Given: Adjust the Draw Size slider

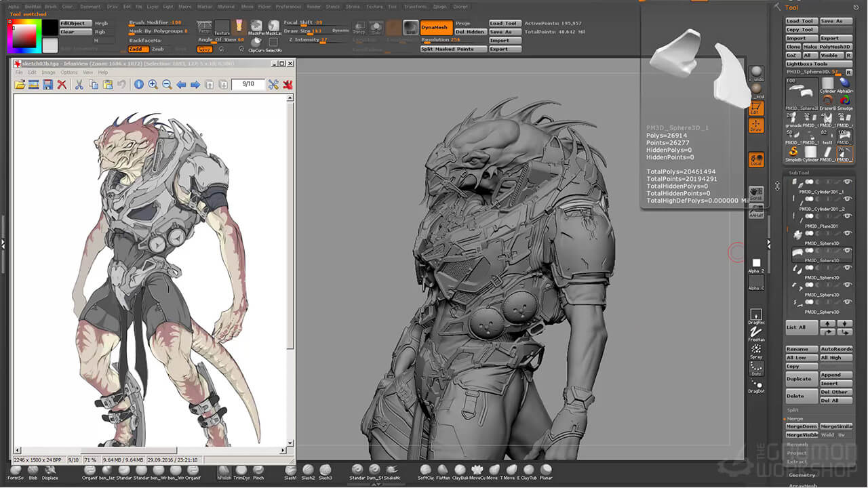Looking at the screenshot, I should coord(316,31).
